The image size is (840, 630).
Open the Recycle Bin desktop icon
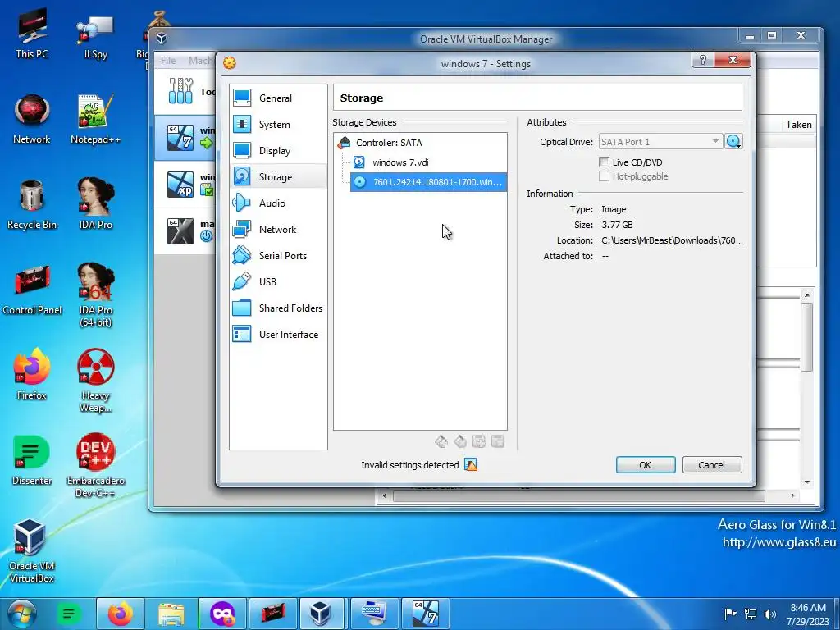pyautogui.click(x=32, y=204)
